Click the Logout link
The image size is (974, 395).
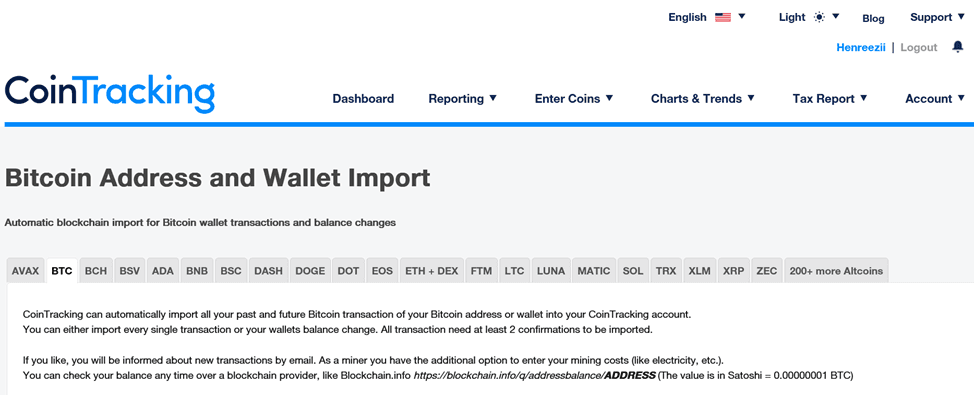[919, 47]
